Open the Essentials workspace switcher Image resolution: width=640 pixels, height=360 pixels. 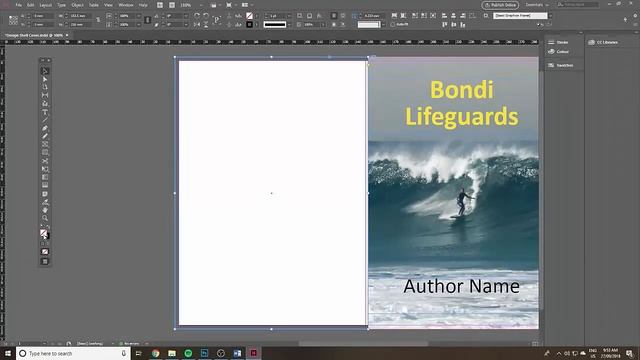pyautogui.click(x=537, y=5)
